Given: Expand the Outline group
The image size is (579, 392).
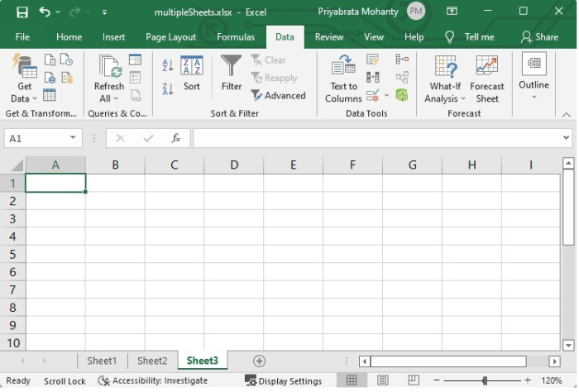Looking at the screenshot, I should [x=534, y=76].
